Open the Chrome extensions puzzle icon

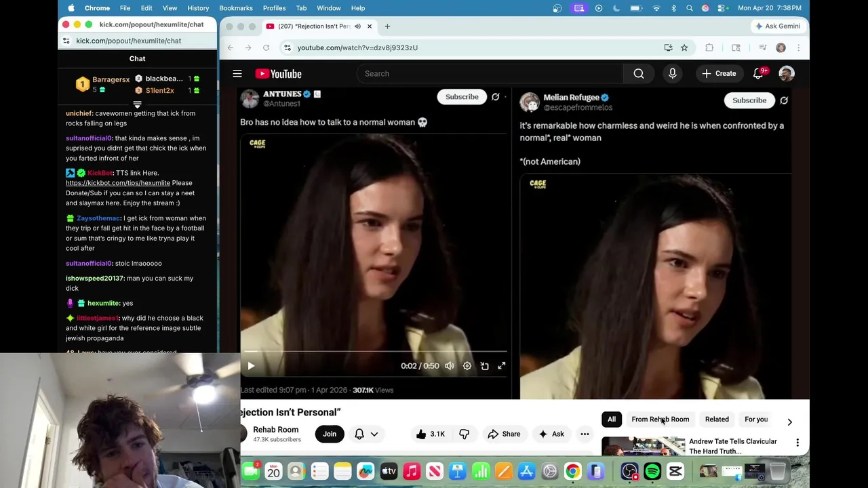pyautogui.click(x=709, y=47)
